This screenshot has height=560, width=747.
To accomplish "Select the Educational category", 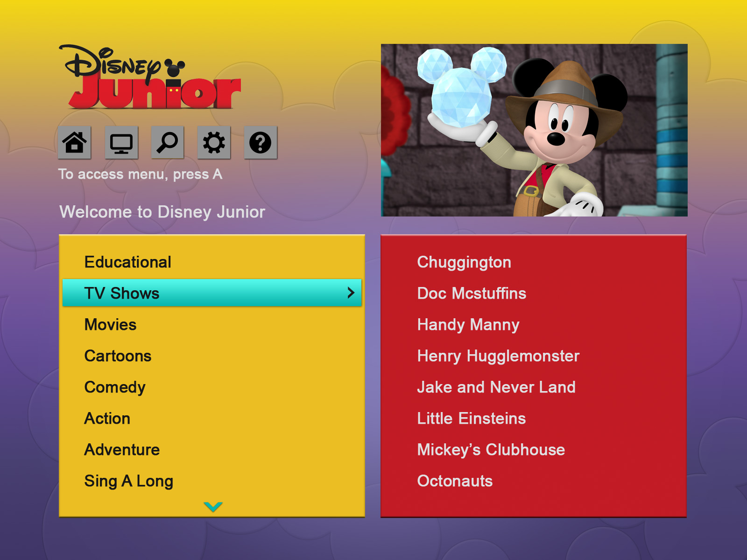I will click(127, 262).
